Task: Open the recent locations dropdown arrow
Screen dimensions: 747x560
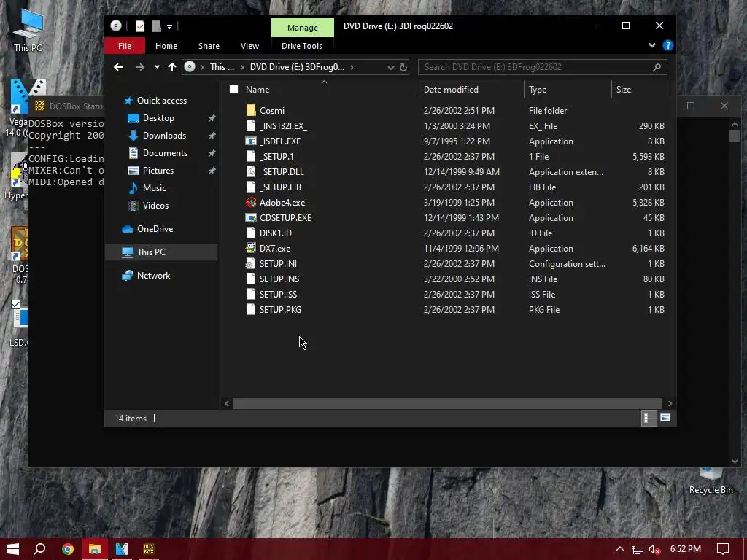Action: click(157, 67)
